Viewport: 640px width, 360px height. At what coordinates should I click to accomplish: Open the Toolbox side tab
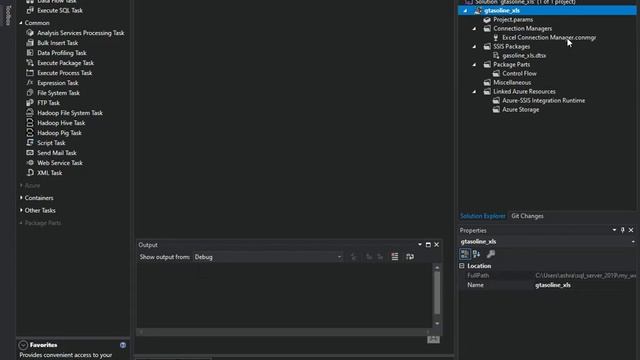coord(8,16)
